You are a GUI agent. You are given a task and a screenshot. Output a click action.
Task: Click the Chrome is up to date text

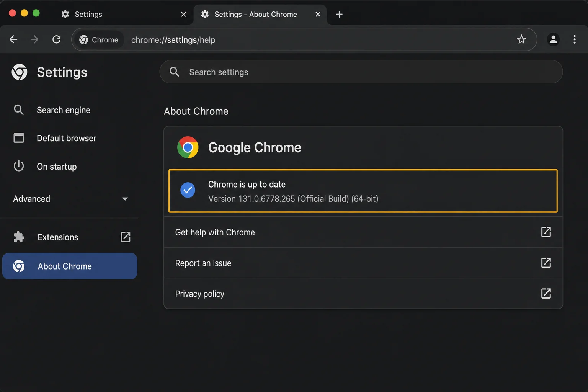point(247,185)
